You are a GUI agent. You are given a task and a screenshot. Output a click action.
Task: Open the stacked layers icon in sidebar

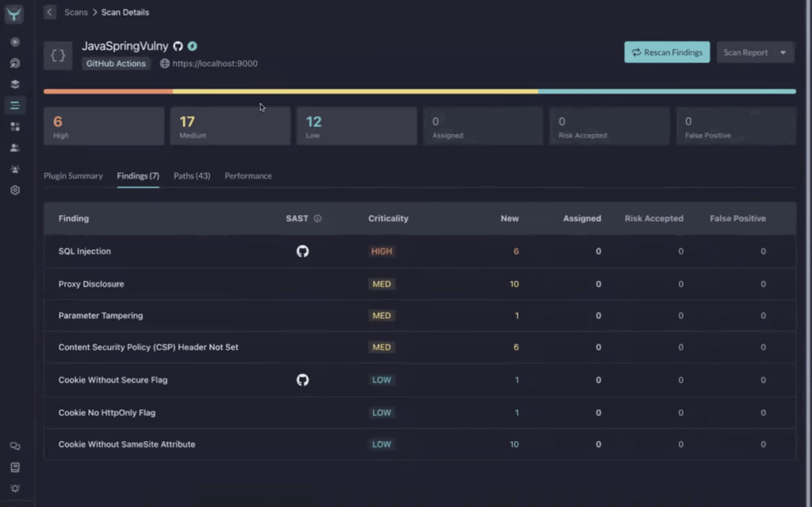tap(14, 84)
